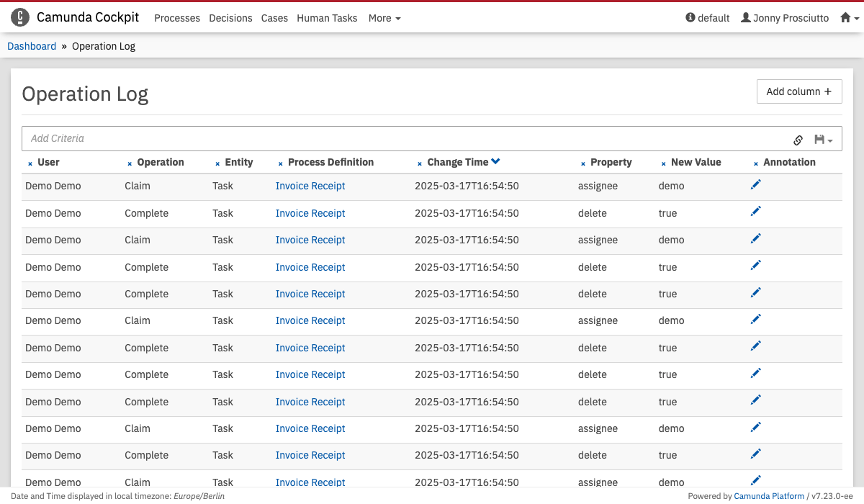Expand the More navigation menu
Image resolution: width=864 pixels, height=504 pixels.
click(384, 18)
